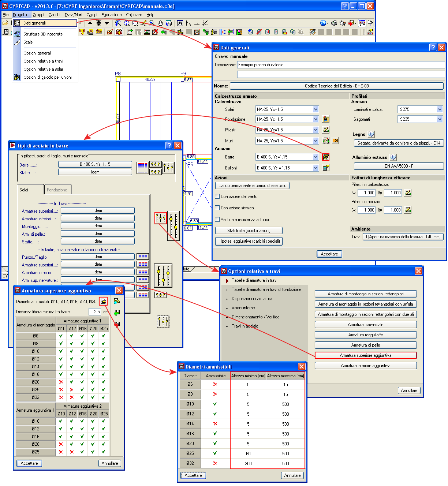Screen dimensions: 448x486
Task: Toggle Ø16 Ammissibile check in Diametri ammissibili
Action: 215,434
